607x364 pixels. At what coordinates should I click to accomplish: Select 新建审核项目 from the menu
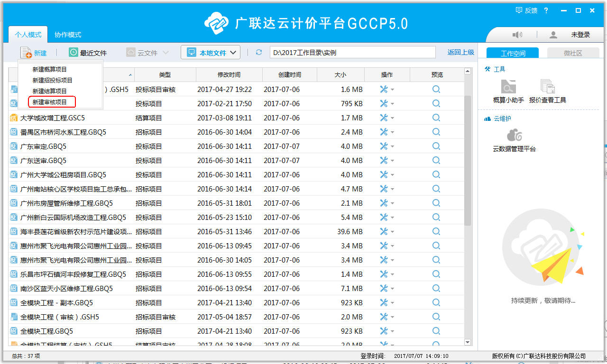click(x=50, y=102)
